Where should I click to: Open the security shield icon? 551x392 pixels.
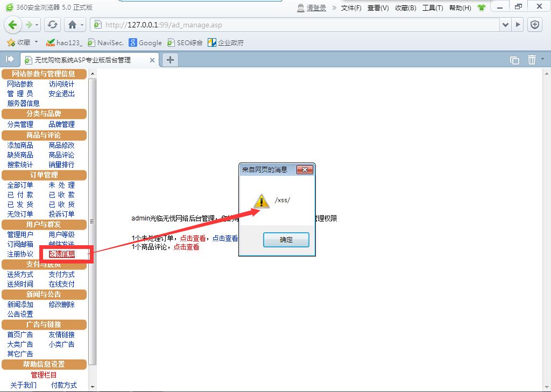(534, 25)
